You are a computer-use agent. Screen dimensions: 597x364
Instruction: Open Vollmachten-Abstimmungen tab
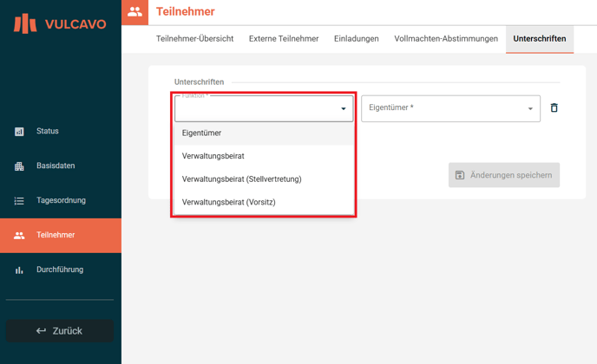[x=446, y=39]
